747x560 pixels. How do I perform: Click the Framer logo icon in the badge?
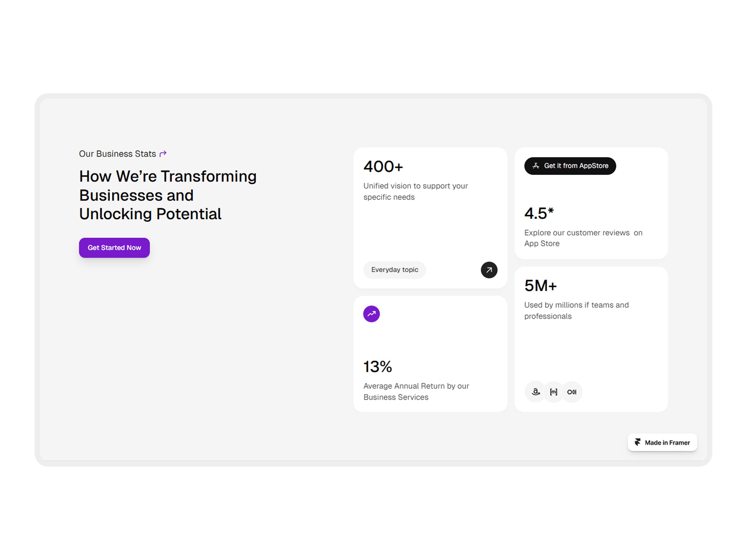pos(637,442)
